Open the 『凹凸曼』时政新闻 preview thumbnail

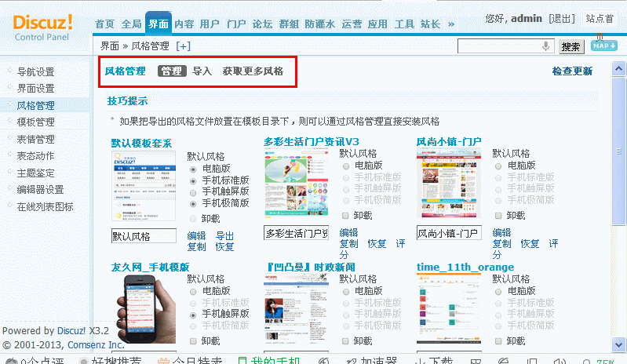(x=297, y=308)
